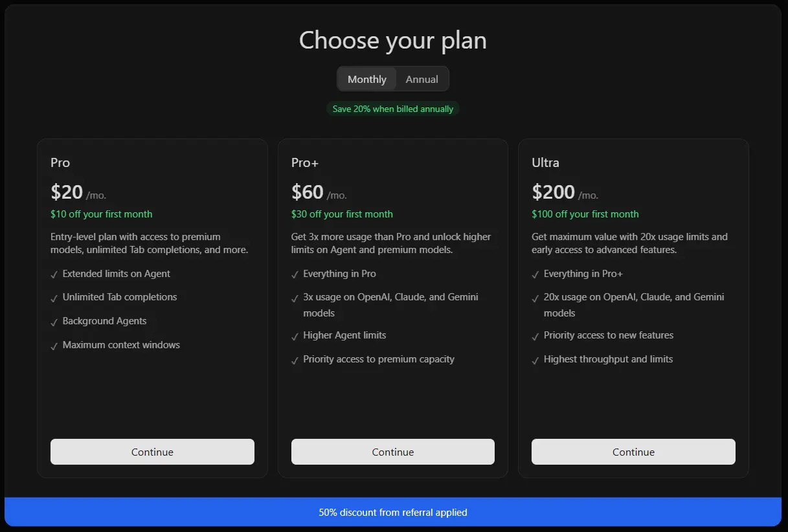
Task: Click the 50% referral discount banner
Action: [393, 512]
